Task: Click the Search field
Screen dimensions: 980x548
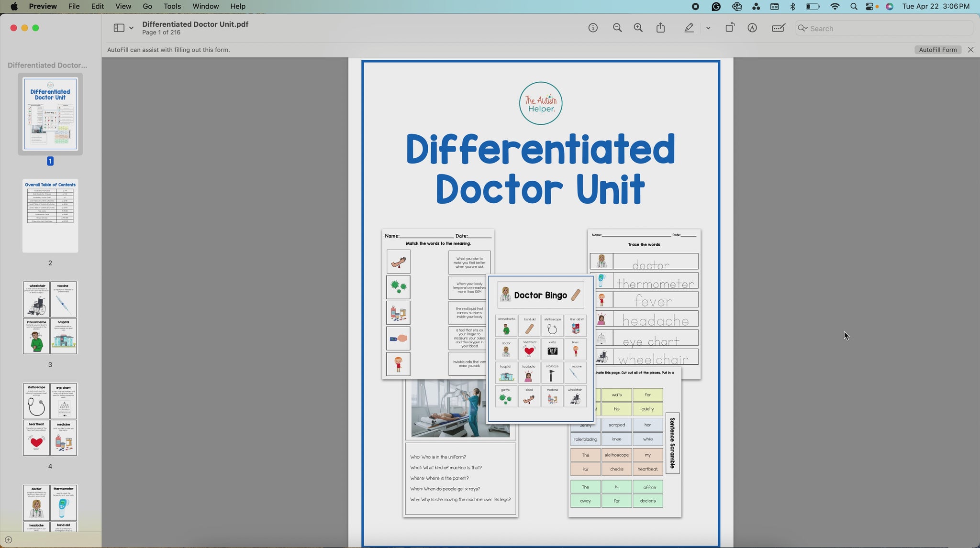Action: pyautogui.click(x=885, y=28)
